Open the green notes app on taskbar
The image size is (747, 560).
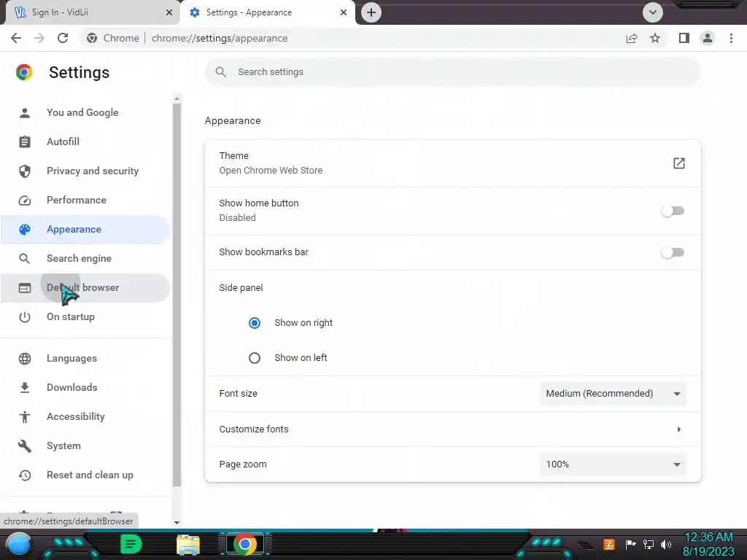coord(131,544)
